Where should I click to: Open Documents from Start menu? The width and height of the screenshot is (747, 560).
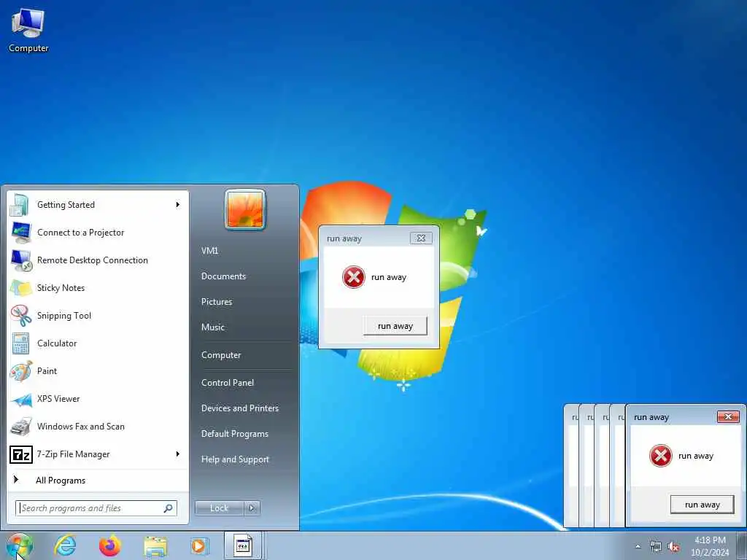click(223, 276)
